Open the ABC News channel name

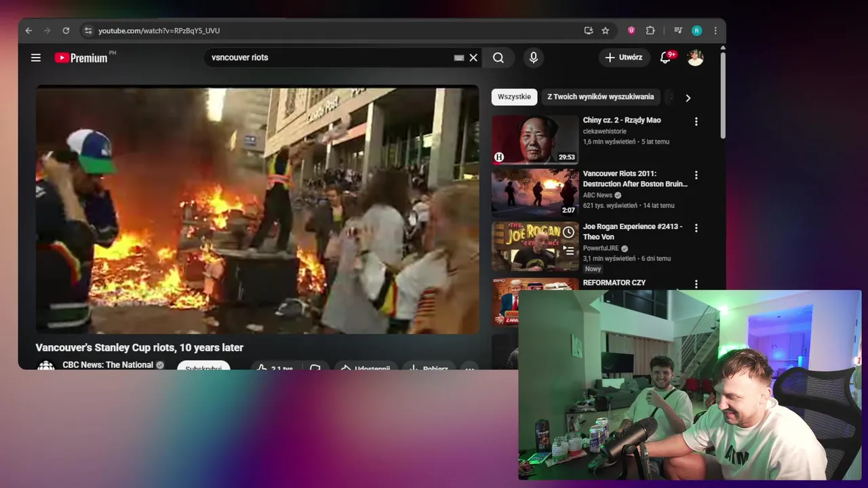(x=597, y=195)
